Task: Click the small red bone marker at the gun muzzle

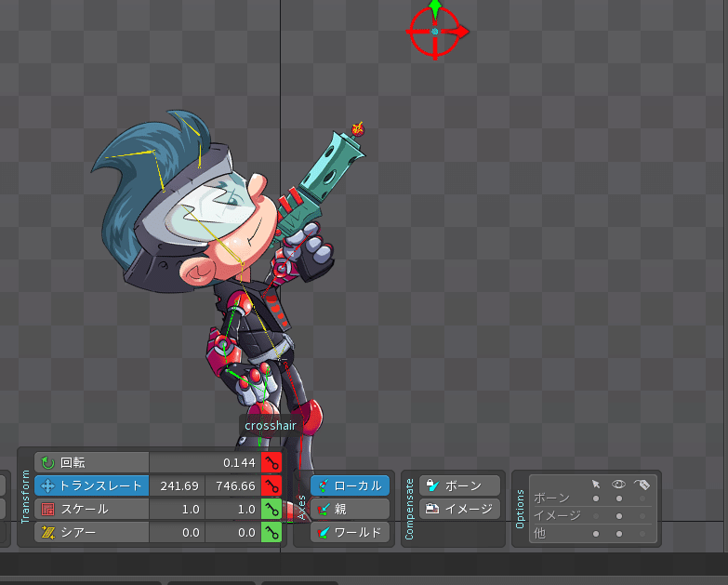Action: click(x=358, y=128)
